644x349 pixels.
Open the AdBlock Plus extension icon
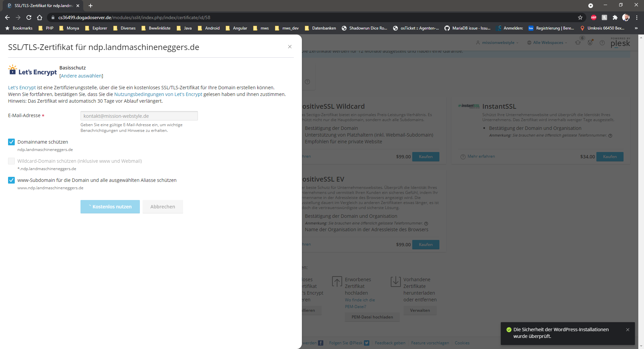coord(594,17)
